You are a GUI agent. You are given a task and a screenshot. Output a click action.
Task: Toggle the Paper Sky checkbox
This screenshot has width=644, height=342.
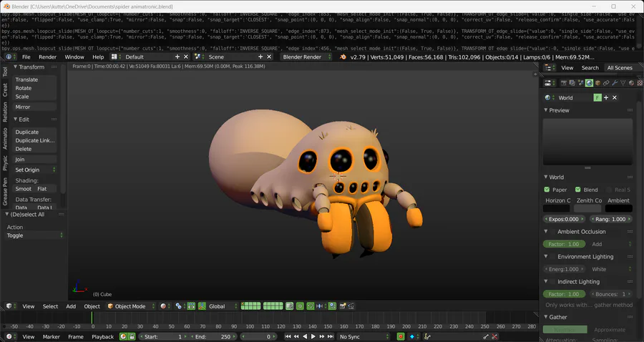[547, 190]
